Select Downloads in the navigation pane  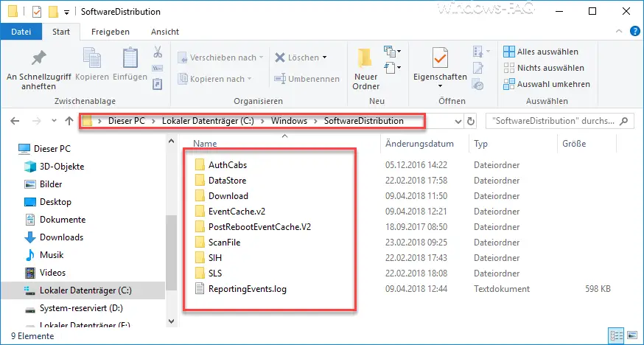(62, 237)
